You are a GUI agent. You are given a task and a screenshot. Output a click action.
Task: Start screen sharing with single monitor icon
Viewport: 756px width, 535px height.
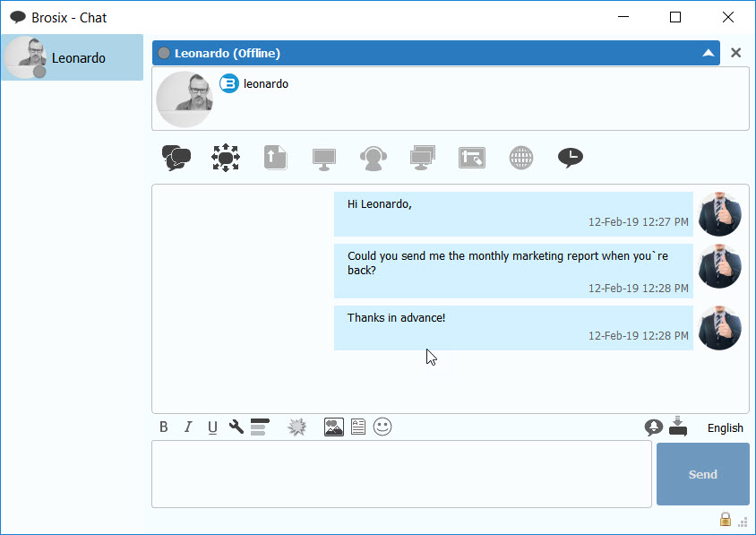pyautogui.click(x=324, y=160)
